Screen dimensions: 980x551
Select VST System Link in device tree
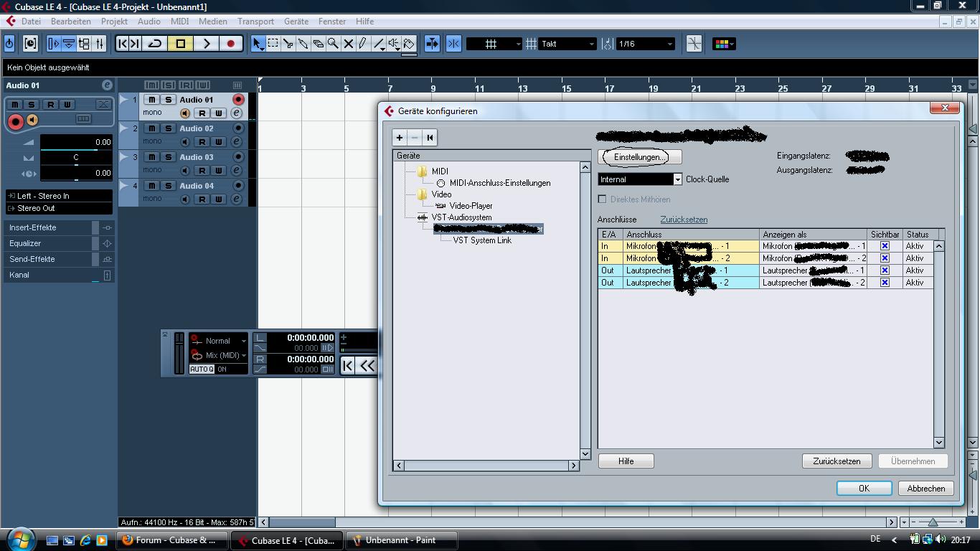(x=482, y=240)
